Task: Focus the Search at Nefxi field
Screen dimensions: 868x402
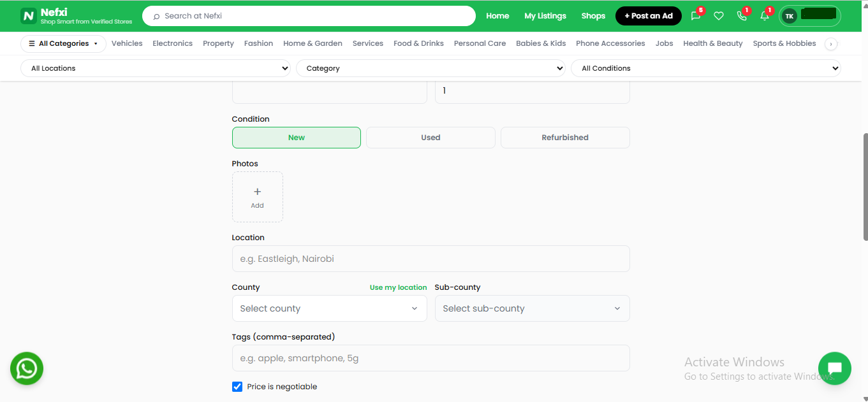Action: (x=309, y=16)
